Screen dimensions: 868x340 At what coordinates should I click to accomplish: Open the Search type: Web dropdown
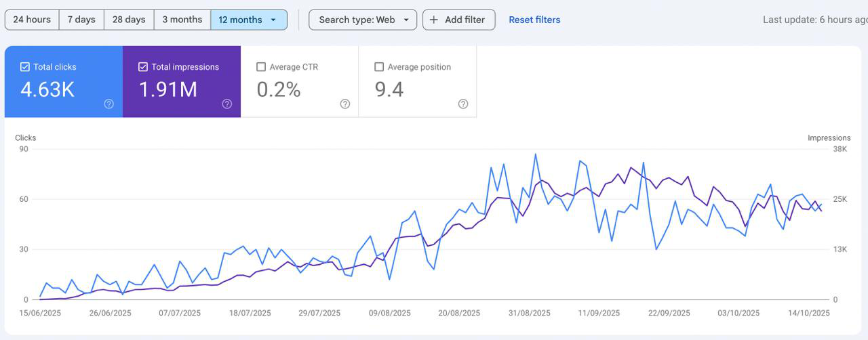363,20
